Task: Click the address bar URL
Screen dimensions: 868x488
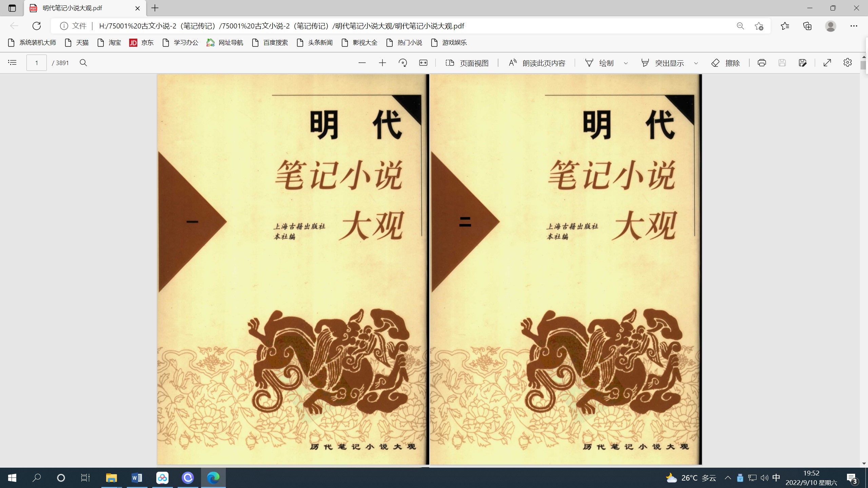Action: click(281, 26)
